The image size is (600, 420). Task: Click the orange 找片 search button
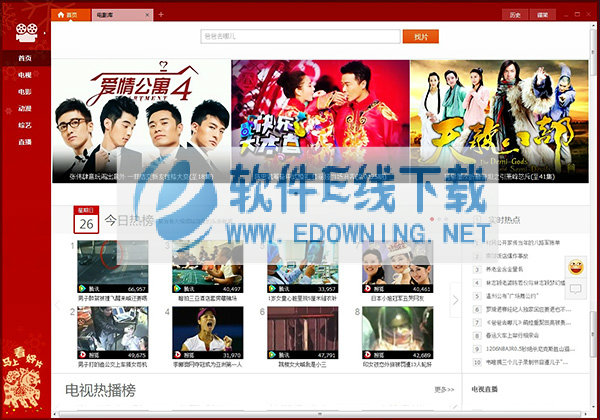(x=420, y=37)
